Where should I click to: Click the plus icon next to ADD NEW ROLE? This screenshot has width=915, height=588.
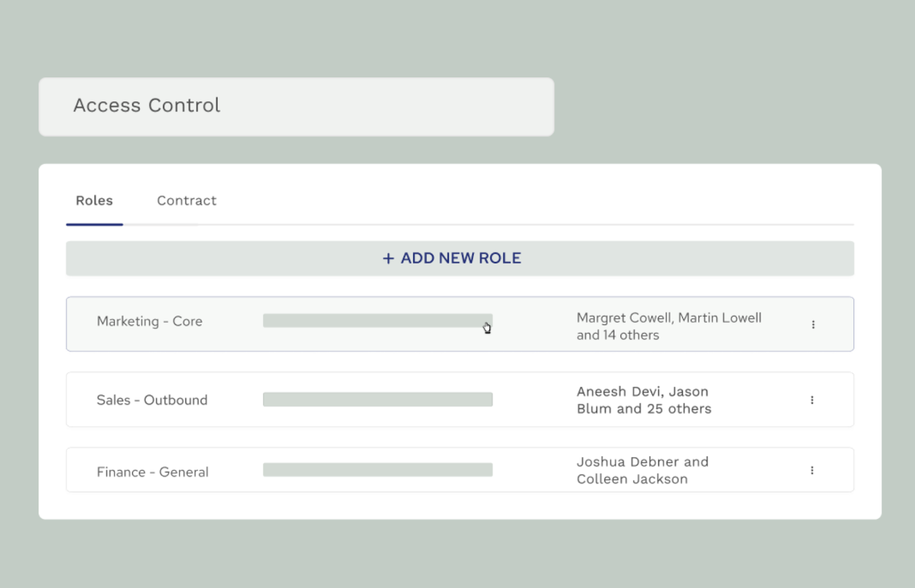(x=388, y=259)
